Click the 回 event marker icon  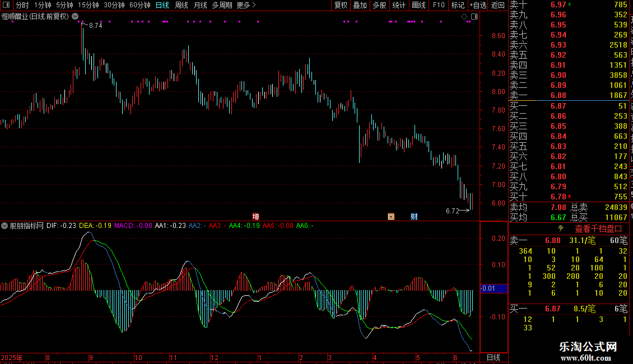pos(391,216)
